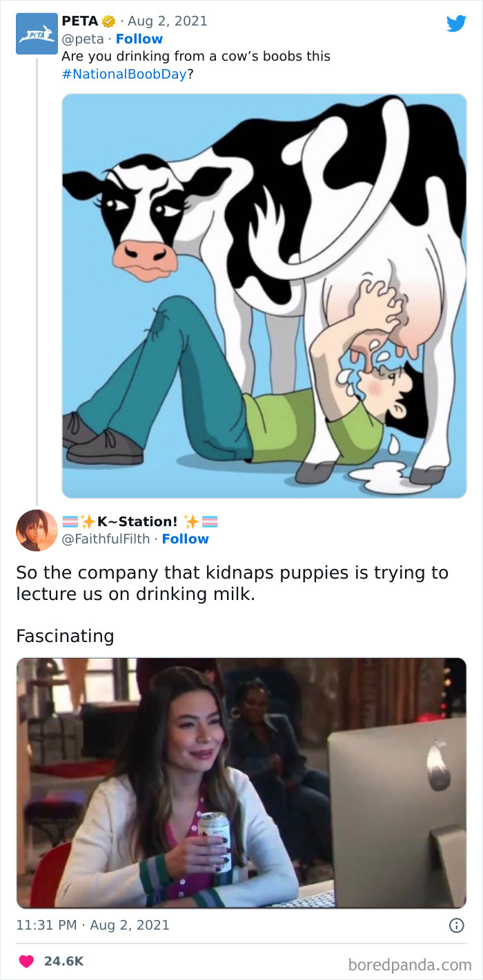
Task: Open the @peta username handle
Action: [x=83, y=39]
